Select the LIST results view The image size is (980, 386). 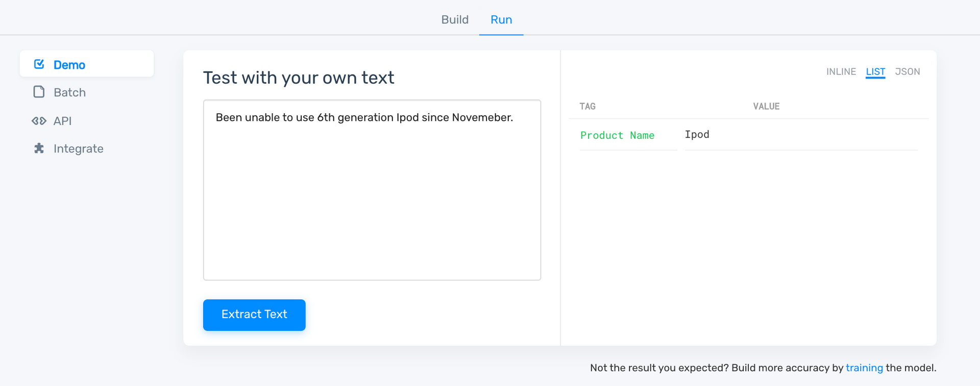pos(875,72)
